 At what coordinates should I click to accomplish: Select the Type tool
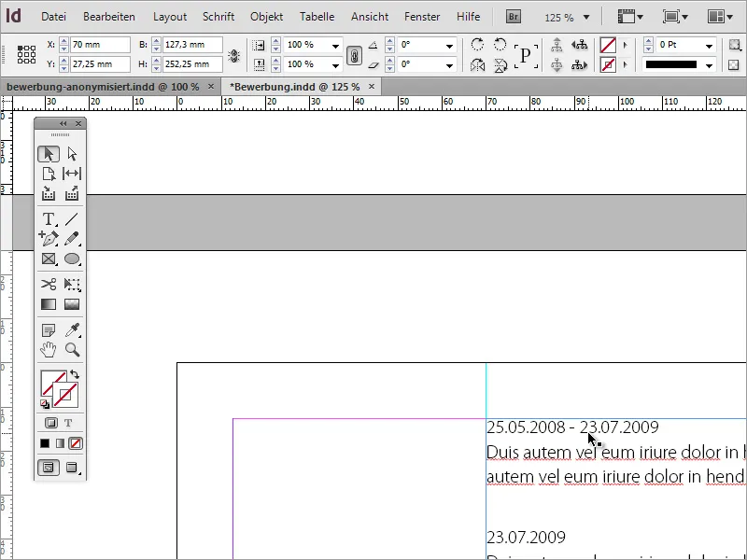(x=49, y=219)
